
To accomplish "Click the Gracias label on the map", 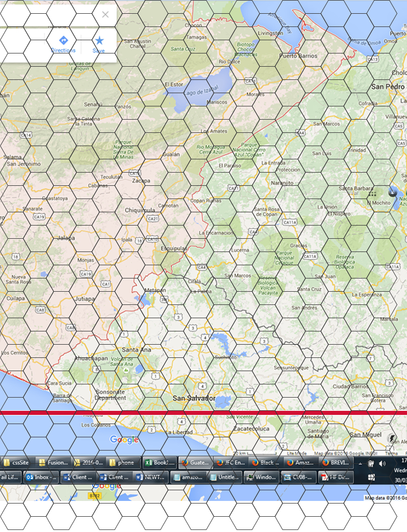I will coord(299,245).
